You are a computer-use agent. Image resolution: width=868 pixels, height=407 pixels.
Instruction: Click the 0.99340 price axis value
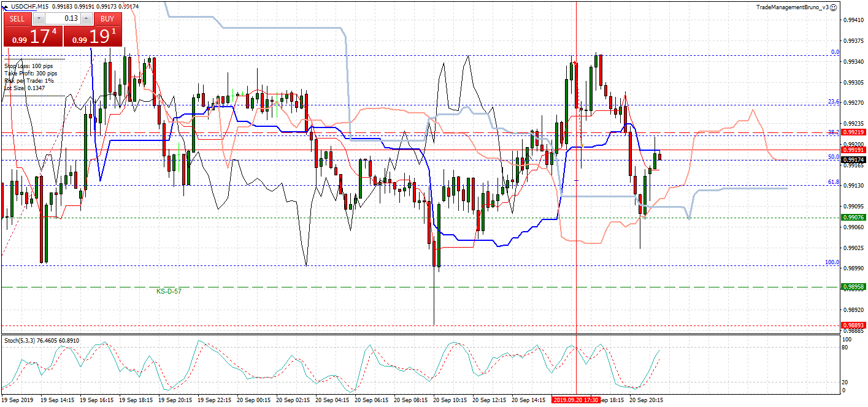(x=853, y=61)
